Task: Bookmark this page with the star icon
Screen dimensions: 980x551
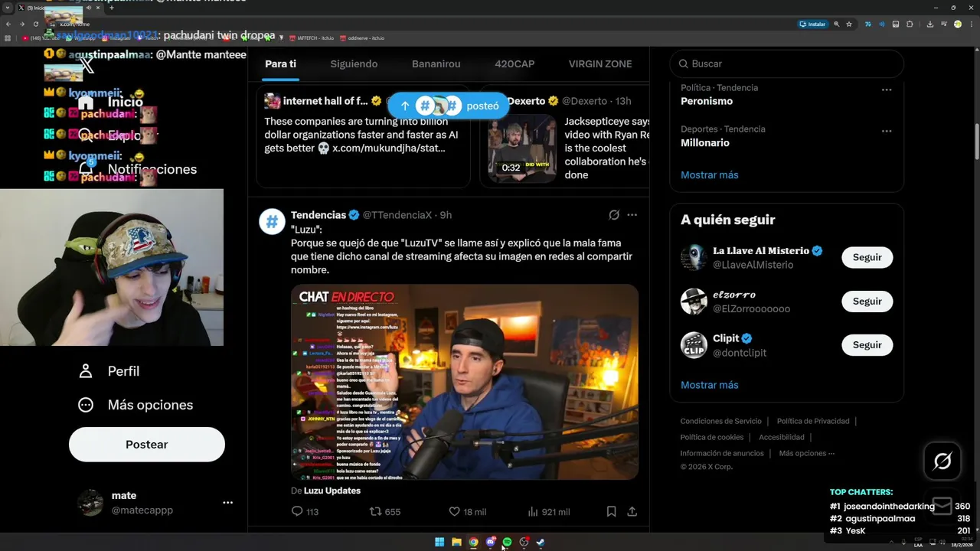Action: point(849,24)
